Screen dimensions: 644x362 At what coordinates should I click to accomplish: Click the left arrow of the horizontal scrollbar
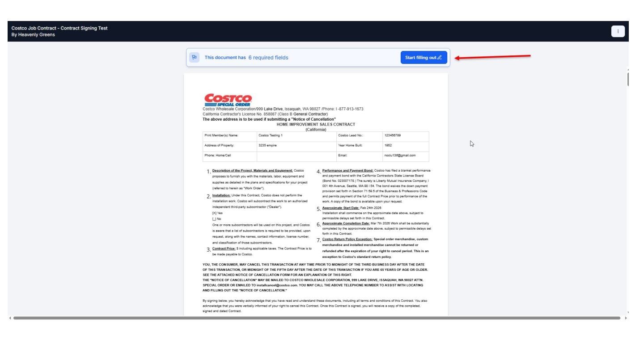point(10,318)
